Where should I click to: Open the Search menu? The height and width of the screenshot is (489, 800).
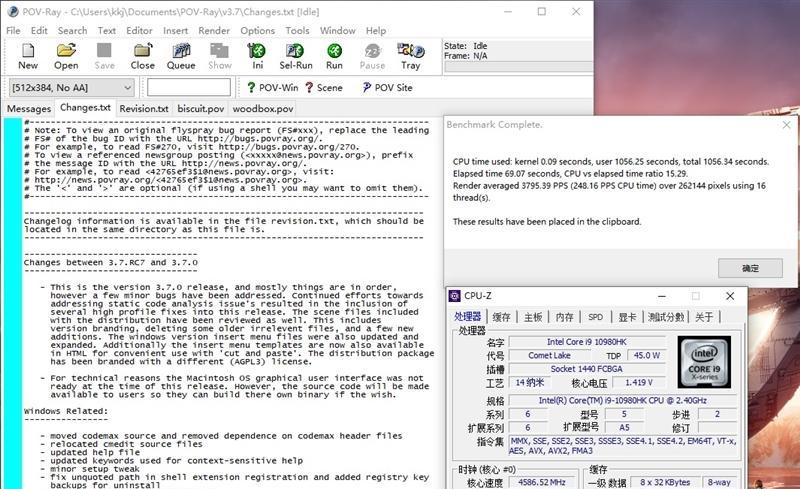72,31
